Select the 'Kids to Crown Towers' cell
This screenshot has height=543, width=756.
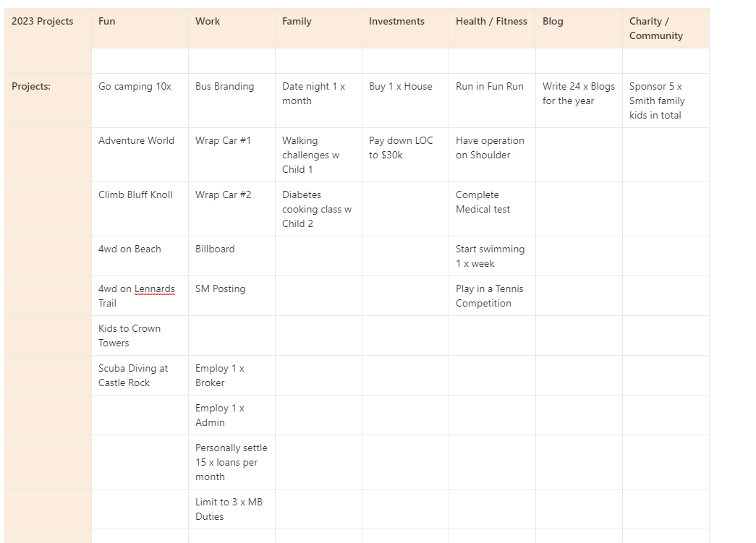(x=140, y=335)
